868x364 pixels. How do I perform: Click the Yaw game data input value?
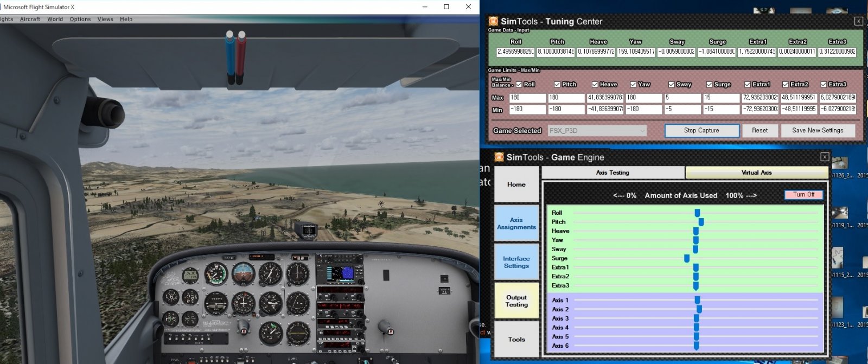(x=636, y=52)
